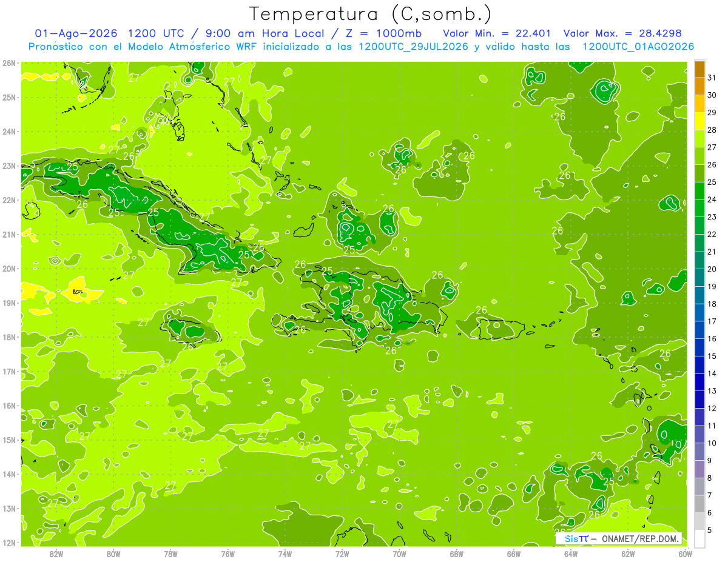Click the colorbar legend's "10" value label
Screen dimensions: 728x562
pos(712,443)
